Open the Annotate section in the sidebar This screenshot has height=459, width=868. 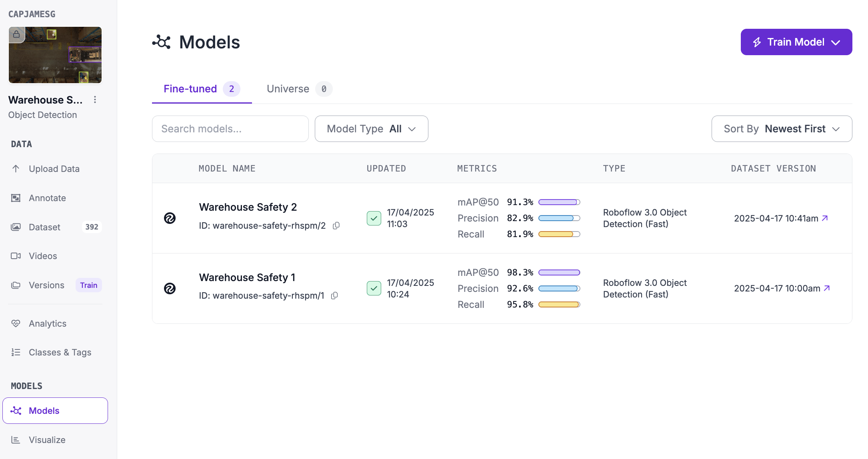(47, 198)
